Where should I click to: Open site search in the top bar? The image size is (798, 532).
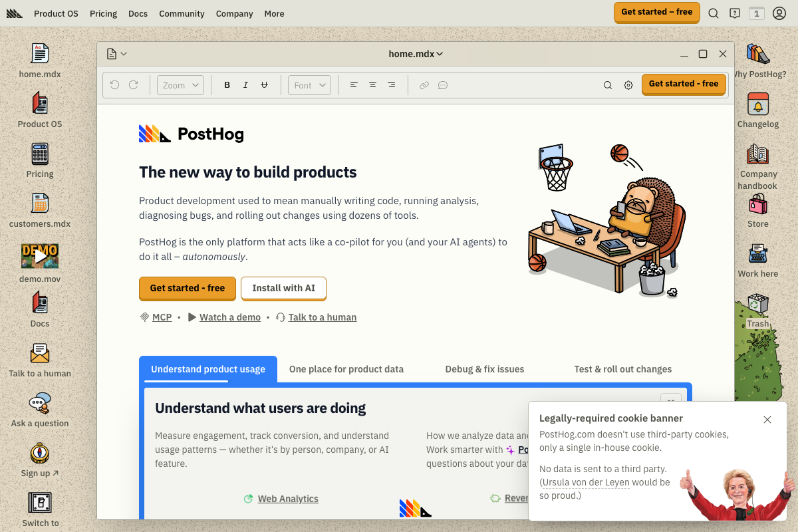tap(714, 13)
